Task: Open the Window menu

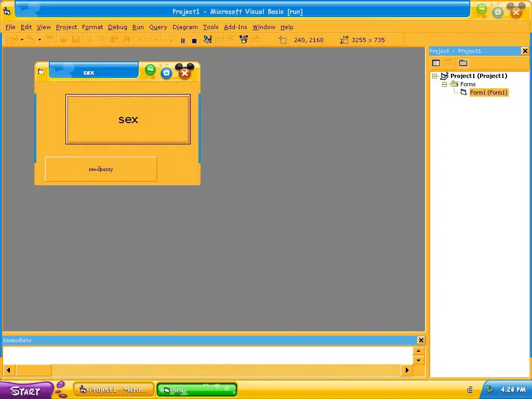Action: (x=263, y=27)
